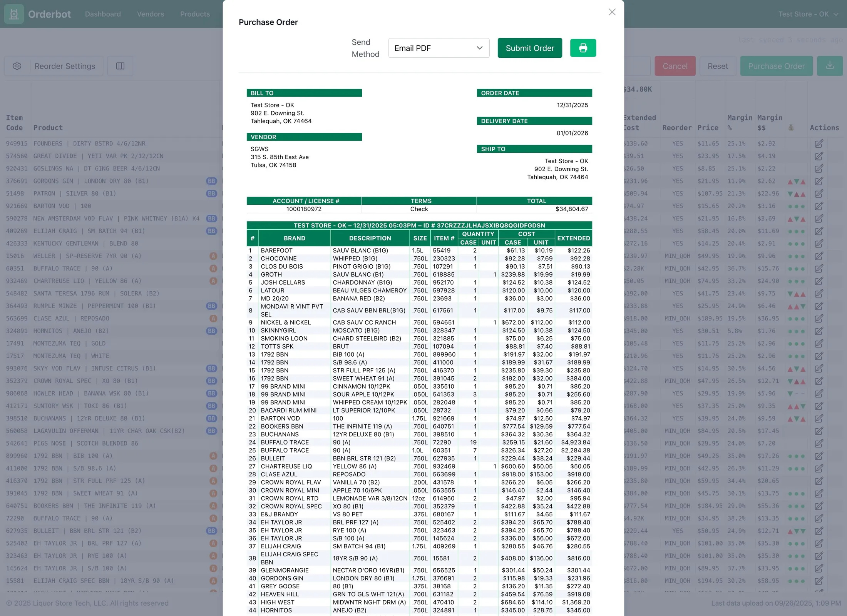Click the Reset button

(x=718, y=66)
